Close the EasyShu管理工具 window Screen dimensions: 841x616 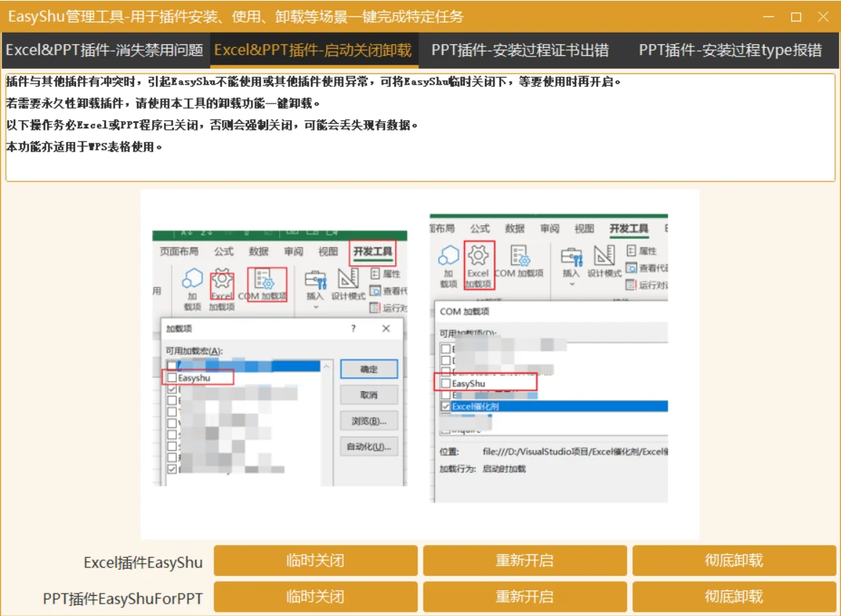click(824, 17)
